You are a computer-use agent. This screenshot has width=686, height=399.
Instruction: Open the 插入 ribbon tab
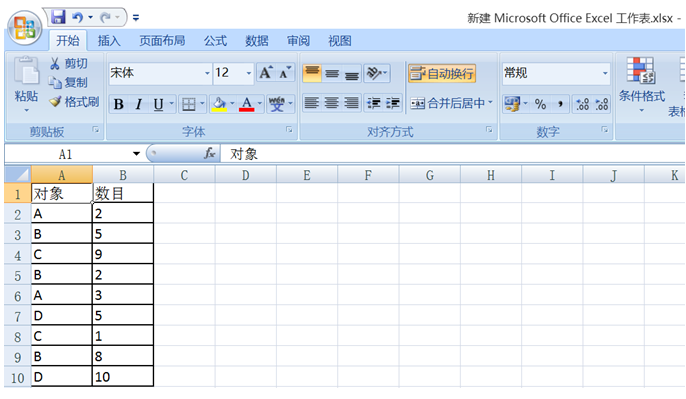coord(109,41)
